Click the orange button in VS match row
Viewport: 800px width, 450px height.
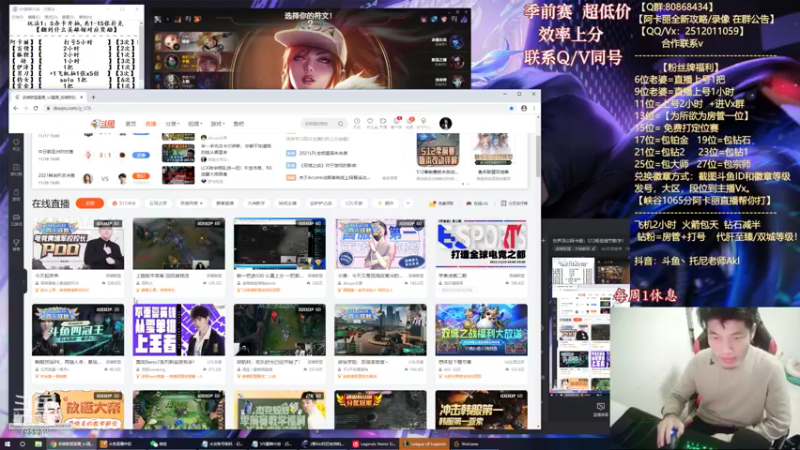point(141,177)
